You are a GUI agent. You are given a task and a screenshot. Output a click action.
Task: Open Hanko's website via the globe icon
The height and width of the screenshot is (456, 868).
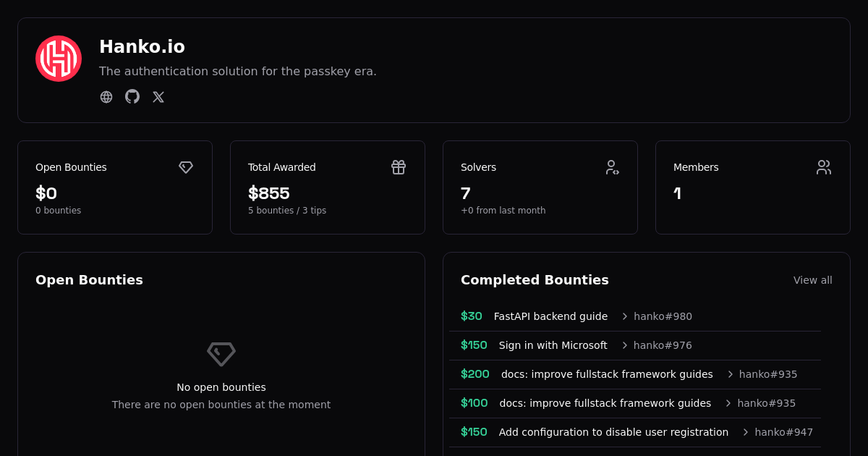click(106, 96)
